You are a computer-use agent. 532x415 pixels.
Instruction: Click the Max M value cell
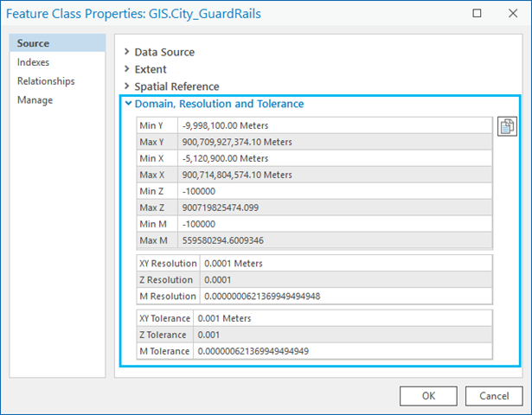pos(334,240)
